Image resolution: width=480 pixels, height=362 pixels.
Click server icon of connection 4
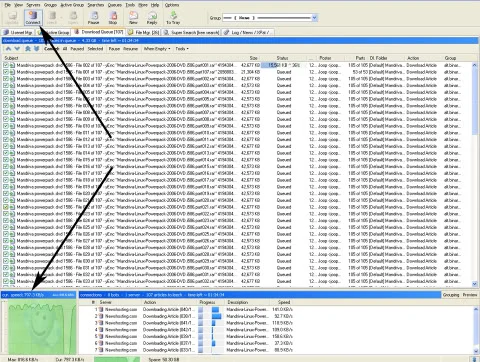tap(101, 330)
